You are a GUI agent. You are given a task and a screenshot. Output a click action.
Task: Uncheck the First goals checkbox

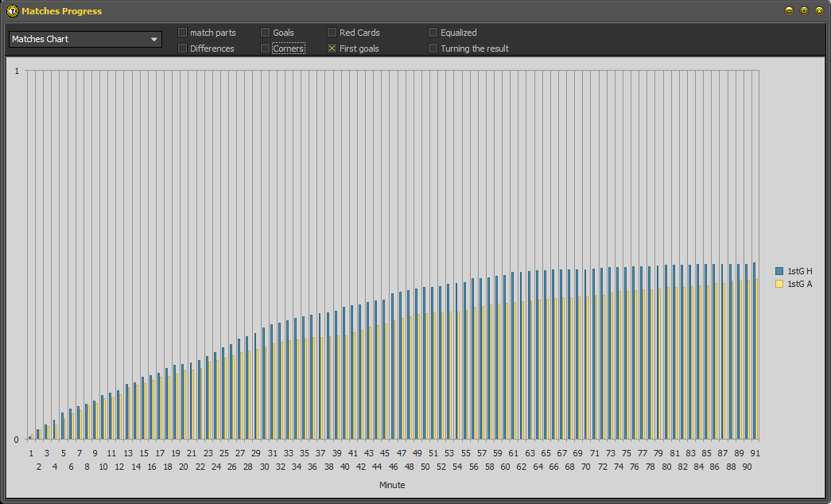tap(332, 48)
